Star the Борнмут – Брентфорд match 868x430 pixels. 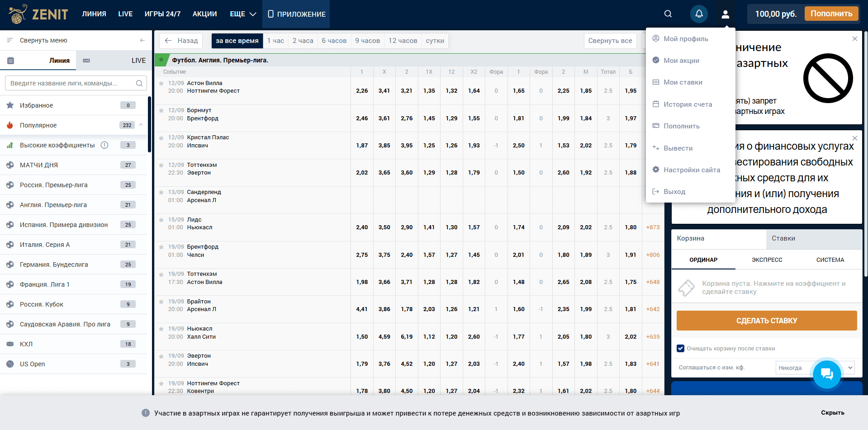[x=161, y=111]
